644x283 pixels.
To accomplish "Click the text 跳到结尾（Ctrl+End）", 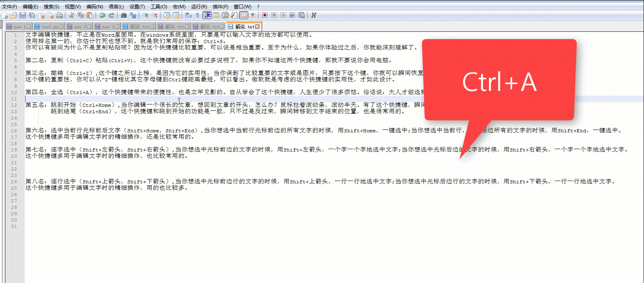I will pos(82,111).
